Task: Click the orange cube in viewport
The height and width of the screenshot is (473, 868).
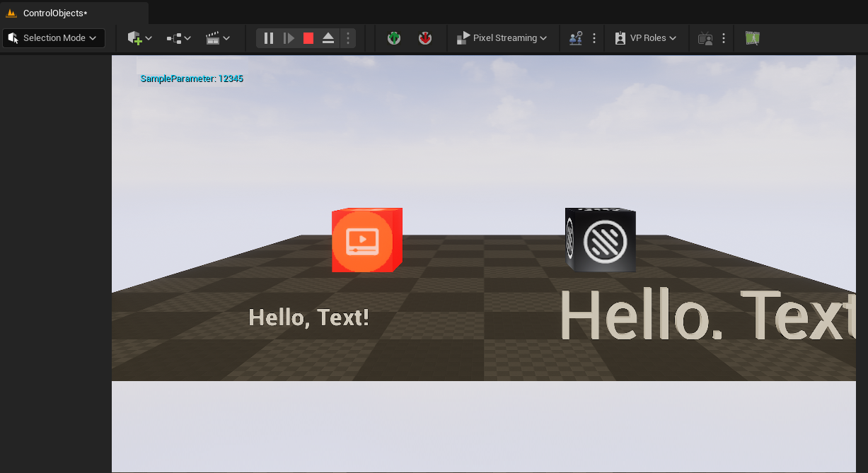Action: coord(366,240)
